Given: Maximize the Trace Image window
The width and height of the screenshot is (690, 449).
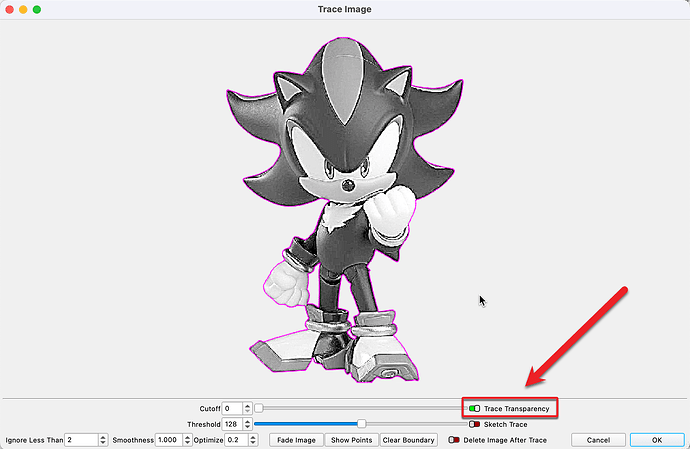Looking at the screenshot, I should (37, 9).
